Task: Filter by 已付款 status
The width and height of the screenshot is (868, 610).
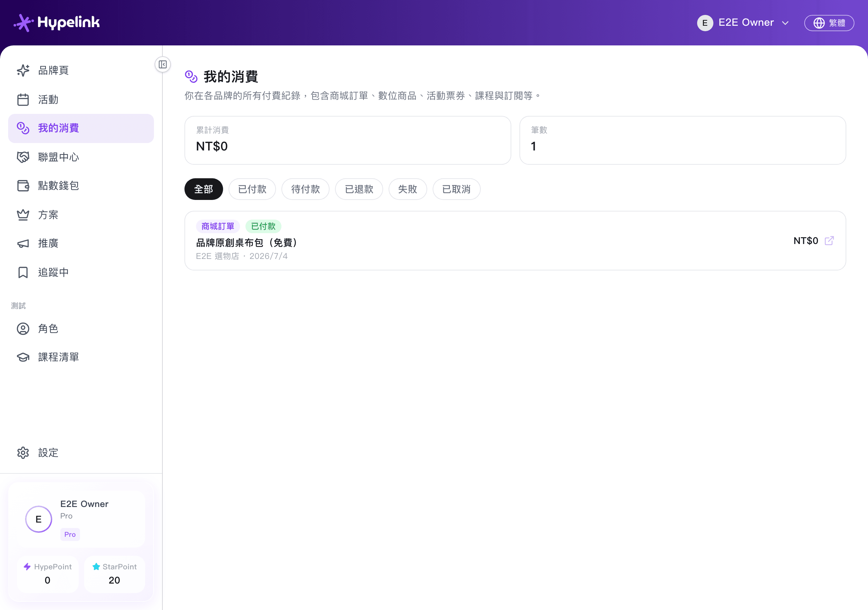Action: 252,189
